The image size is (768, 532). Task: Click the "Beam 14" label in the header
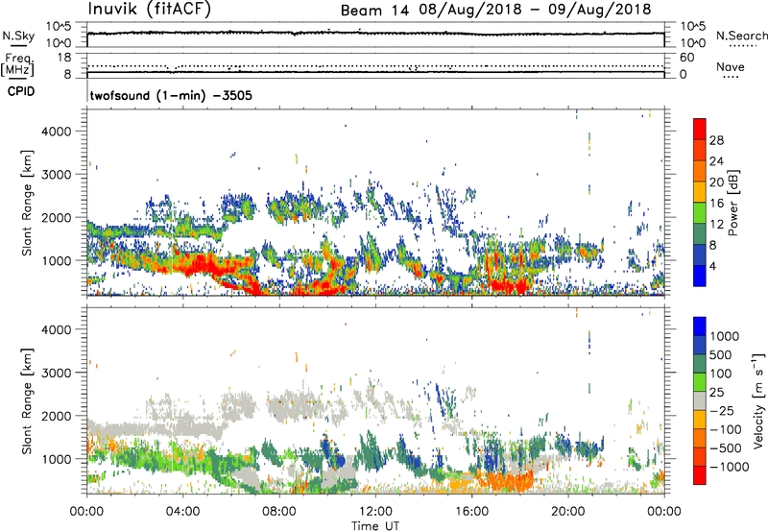click(374, 11)
